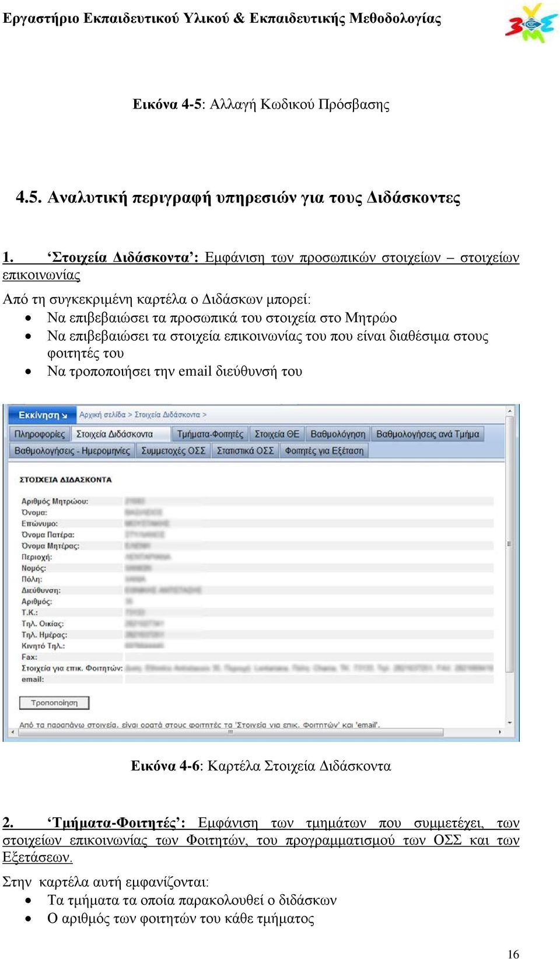Image resolution: width=560 pixels, height=959 pixels.
Task: Click the ΣΤΟΙΧΕΙΑ ΔΙΔΑΣΚΟΝΤΑ heading
Action: pyautogui.click(x=65, y=480)
